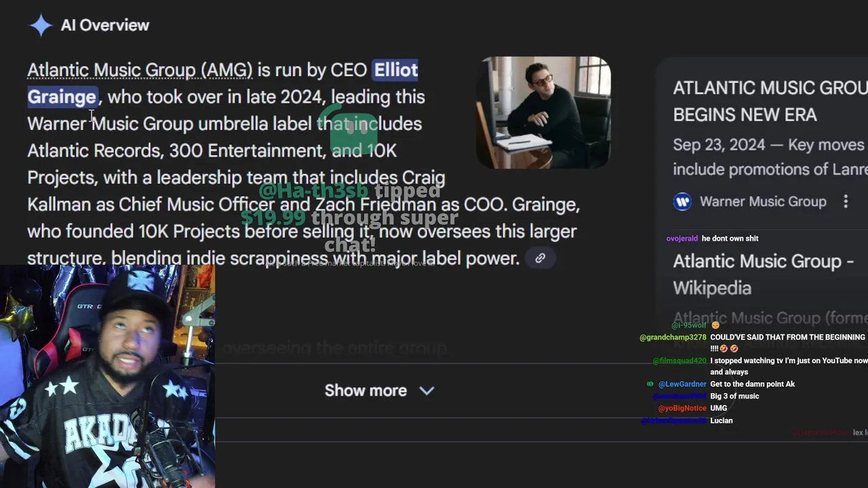Select chat username @LewGardner
This screenshot has width=868, height=488.
pos(682,384)
